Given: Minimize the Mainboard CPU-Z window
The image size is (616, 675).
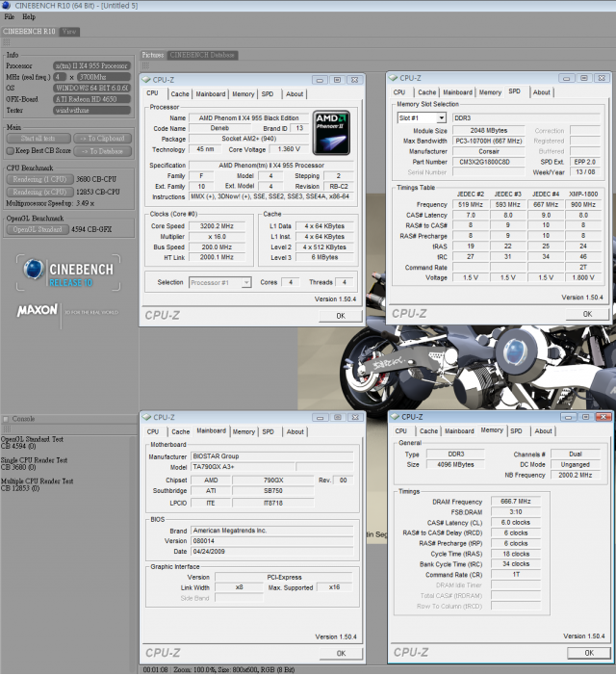Looking at the screenshot, I should (321, 418).
